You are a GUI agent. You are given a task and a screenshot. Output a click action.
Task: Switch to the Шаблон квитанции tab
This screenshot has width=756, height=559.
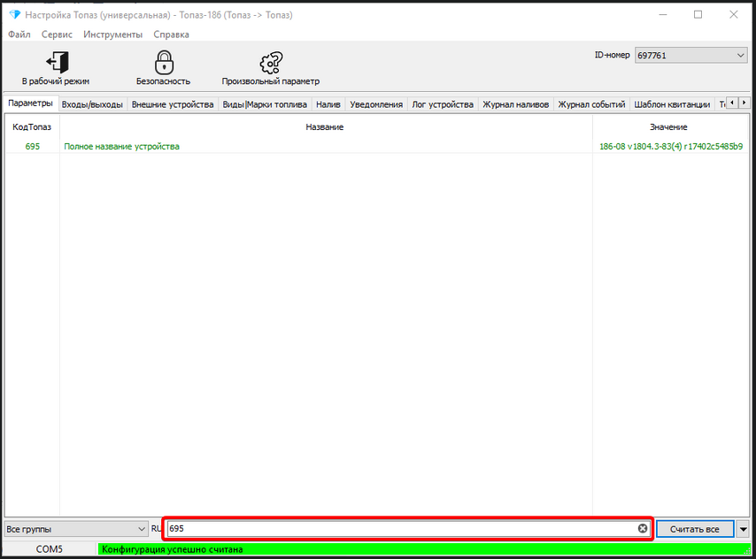pos(672,104)
